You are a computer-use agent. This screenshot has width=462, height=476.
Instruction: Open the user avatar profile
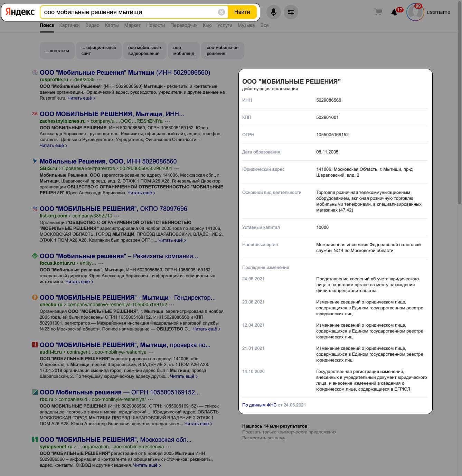pyautogui.click(x=415, y=12)
